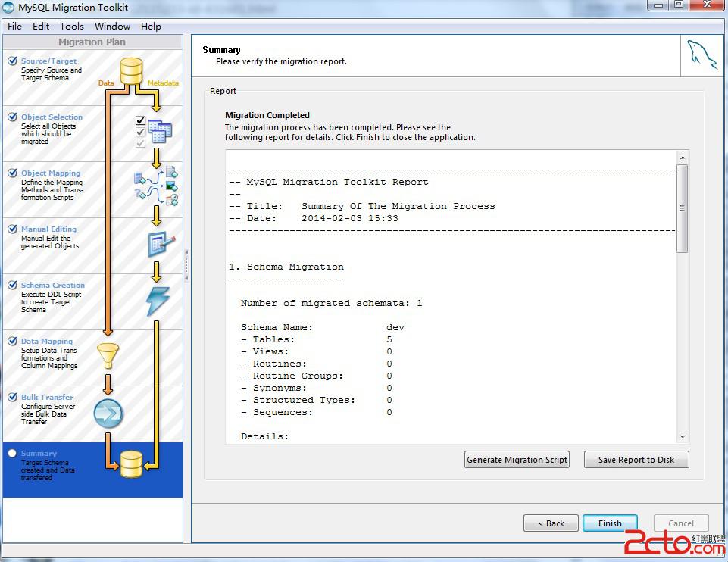The width and height of the screenshot is (728, 562).
Task: Open the Edit menu
Action: pyautogui.click(x=41, y=27)
